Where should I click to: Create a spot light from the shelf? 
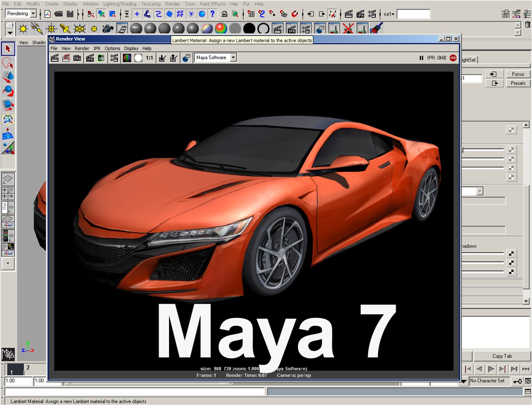65,28
